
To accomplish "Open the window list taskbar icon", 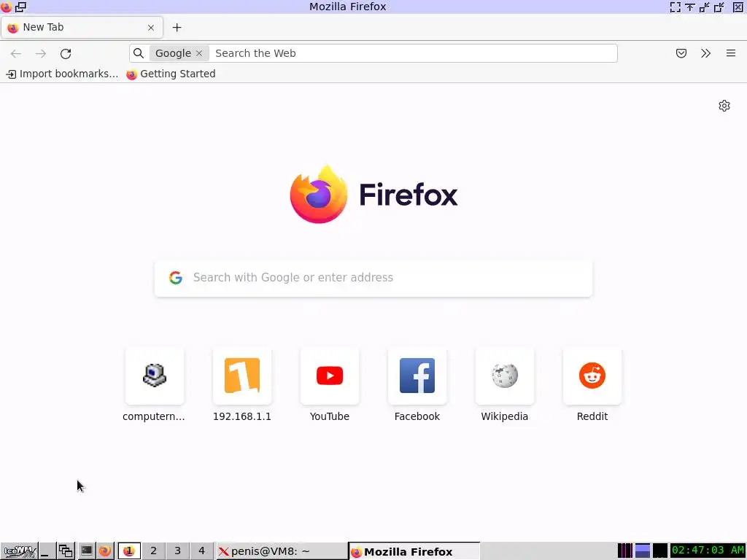I will pyautogui.click(x=66, y=551).
